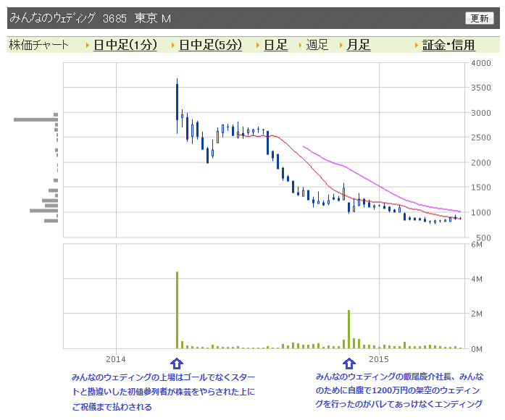Click the green 2M volume bar
Image resolution: width=505 pixels, height=420 pixels.
coord(349,329)
